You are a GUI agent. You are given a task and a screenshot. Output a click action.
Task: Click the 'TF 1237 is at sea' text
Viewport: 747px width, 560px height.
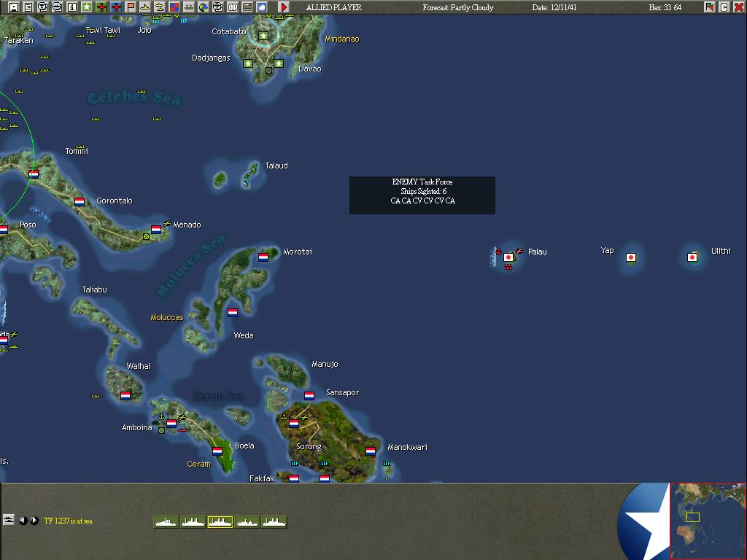click(x=68, y=521)
